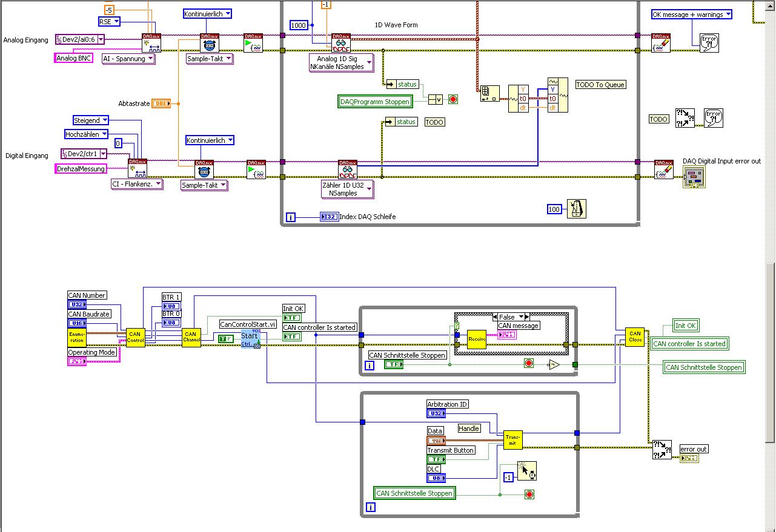Toggle the Init OK boolean indicator terminal
Image resolution: width=776 pixels, height=532 pixels.
[x=292, y=318]
